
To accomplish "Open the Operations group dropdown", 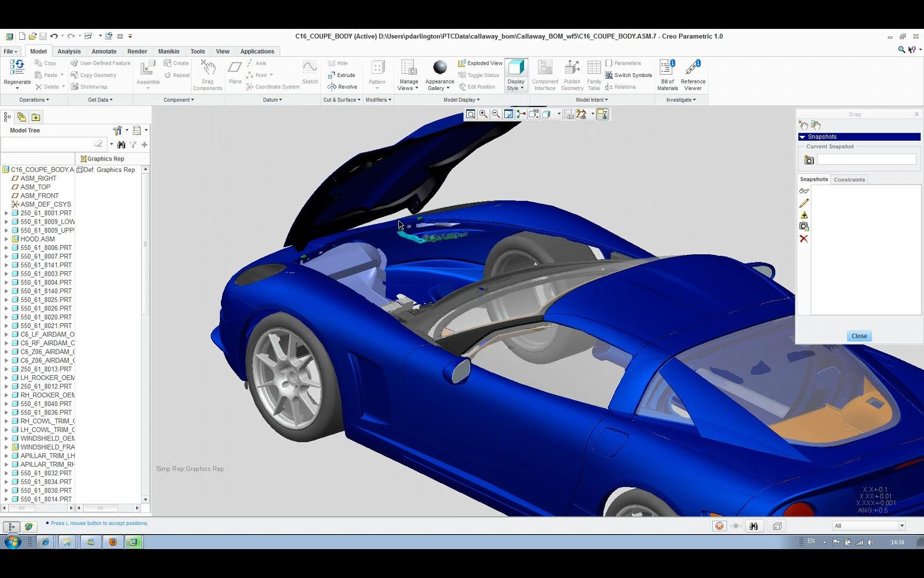I will coord(34,100).
